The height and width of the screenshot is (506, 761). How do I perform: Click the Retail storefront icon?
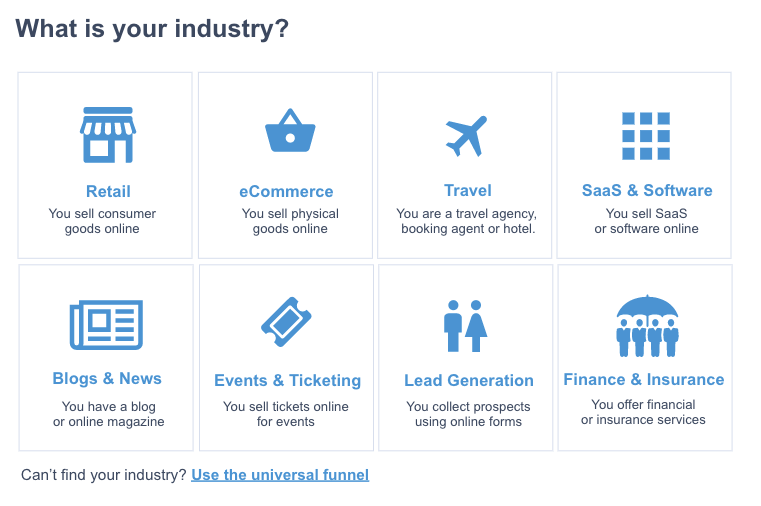coord(108,135)
